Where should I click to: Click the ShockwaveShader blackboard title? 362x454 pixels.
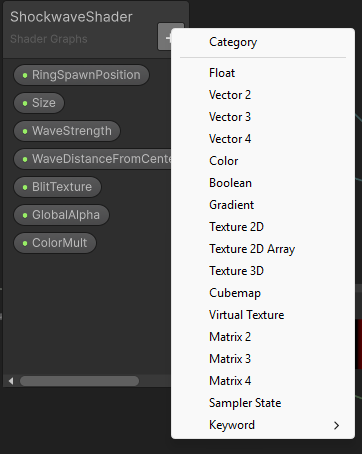[x=71, y=17]
